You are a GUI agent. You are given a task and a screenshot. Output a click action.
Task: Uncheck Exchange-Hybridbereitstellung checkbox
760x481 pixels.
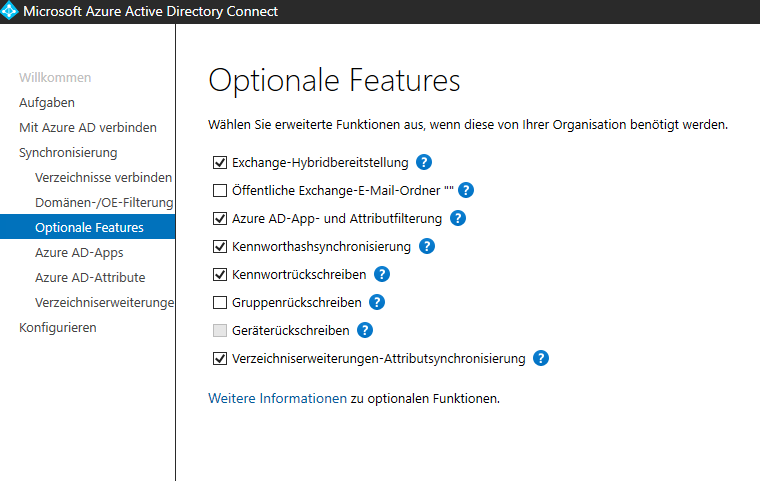(x=220, y=162)
